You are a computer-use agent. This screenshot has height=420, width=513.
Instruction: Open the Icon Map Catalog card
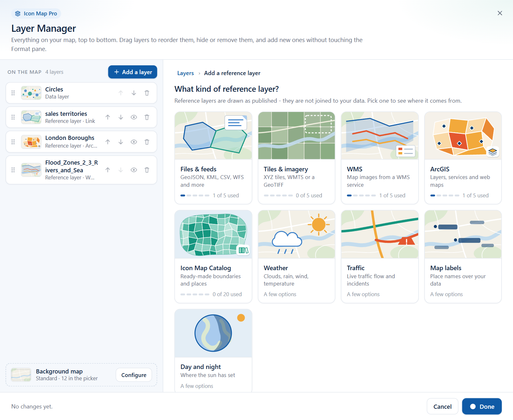tap(213, 257)
